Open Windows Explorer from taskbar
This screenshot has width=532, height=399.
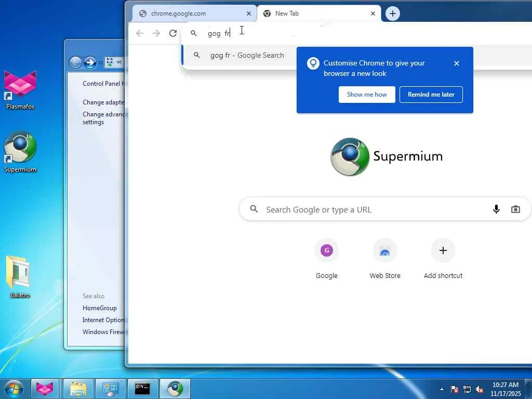pyautogui.click(x=78, y=389)
